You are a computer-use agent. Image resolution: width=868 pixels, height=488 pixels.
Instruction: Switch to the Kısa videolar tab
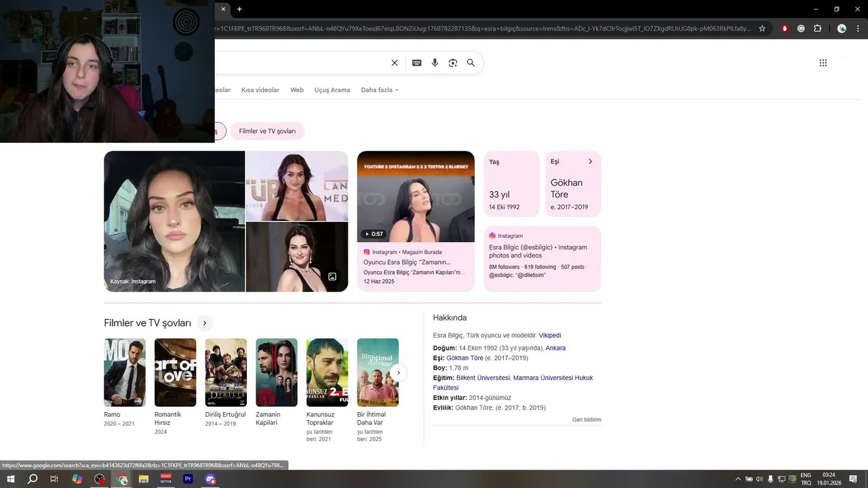260,90
